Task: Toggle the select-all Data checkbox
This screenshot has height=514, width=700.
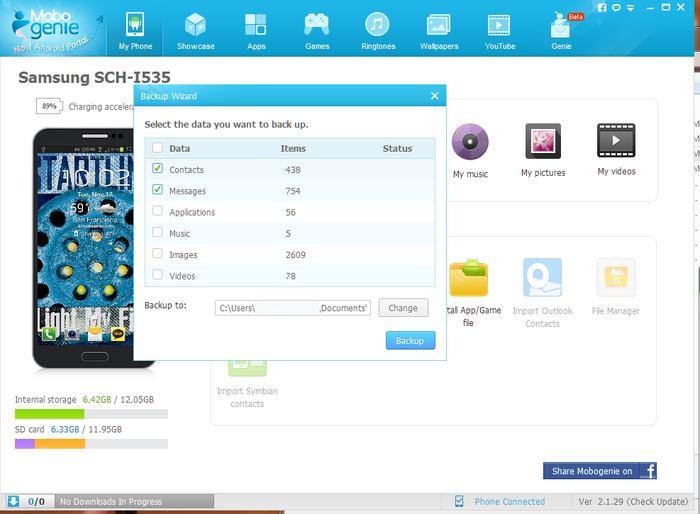Action: click(x=158, y=147)
